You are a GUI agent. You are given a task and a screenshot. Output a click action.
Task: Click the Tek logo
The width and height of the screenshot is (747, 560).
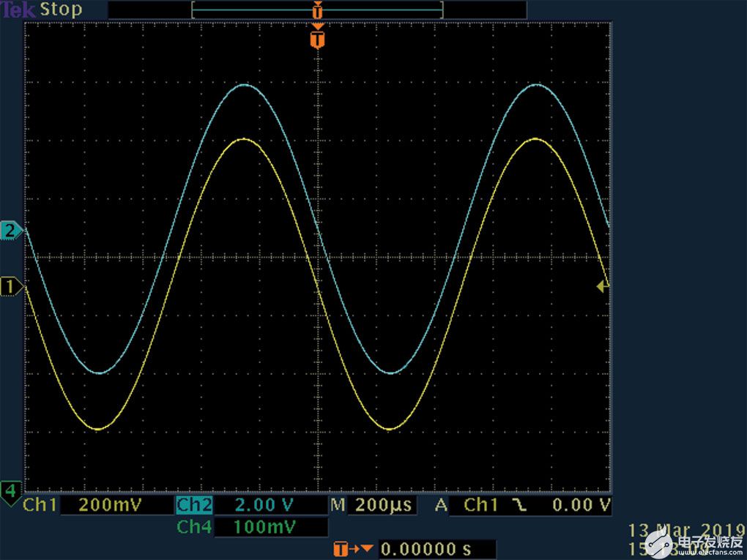click(18, 10)
